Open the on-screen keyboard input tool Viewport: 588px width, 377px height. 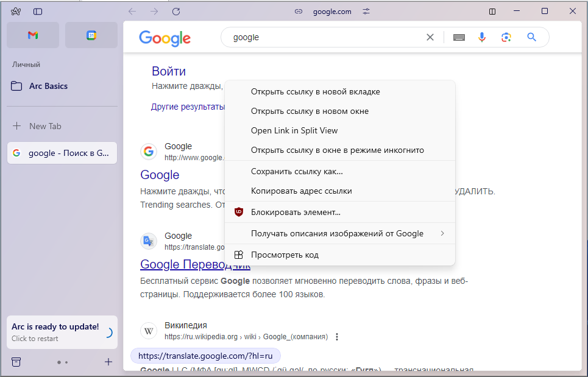[459, 37]
